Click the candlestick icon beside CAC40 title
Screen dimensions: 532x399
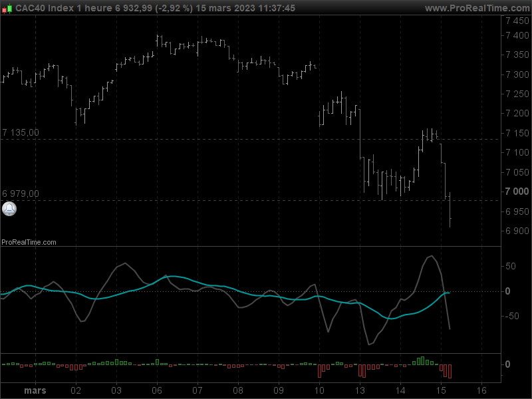7,8
